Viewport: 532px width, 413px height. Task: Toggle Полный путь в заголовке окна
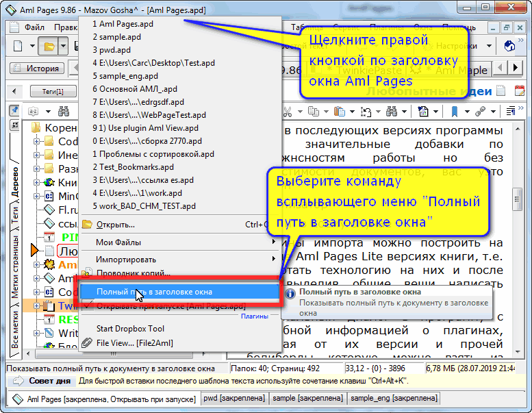[180, 292]
